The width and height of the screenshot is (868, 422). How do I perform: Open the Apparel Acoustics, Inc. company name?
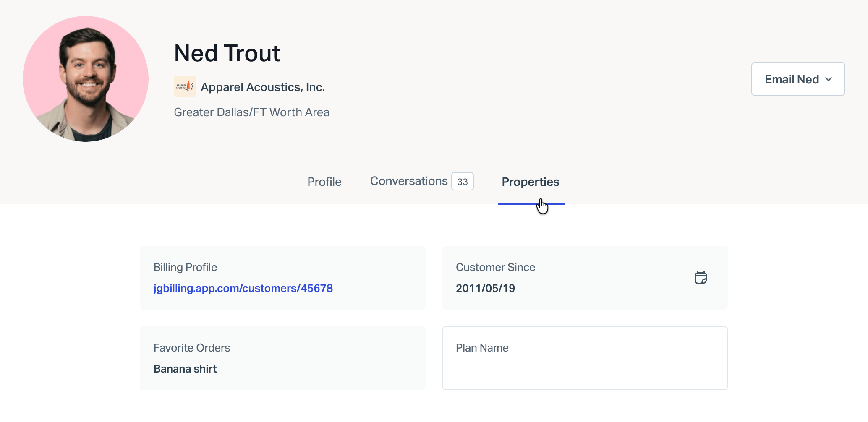click(263, 87)
